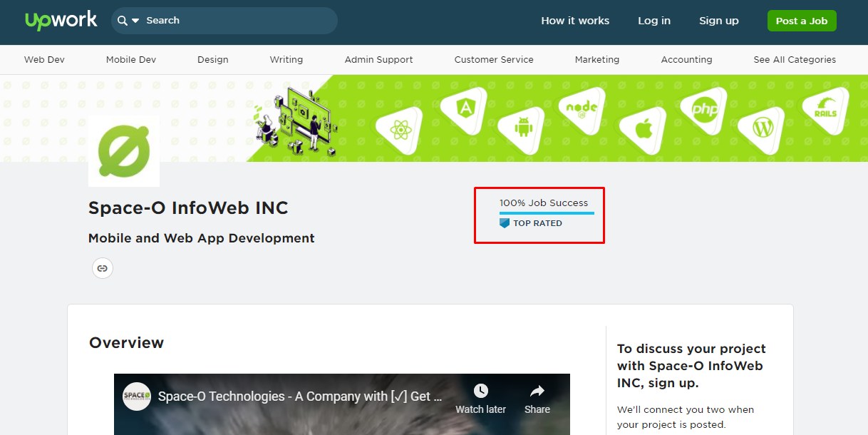This screenshot has height=435, width=868.
Task: Click the Overview heading
Action: tap(126, 343)
